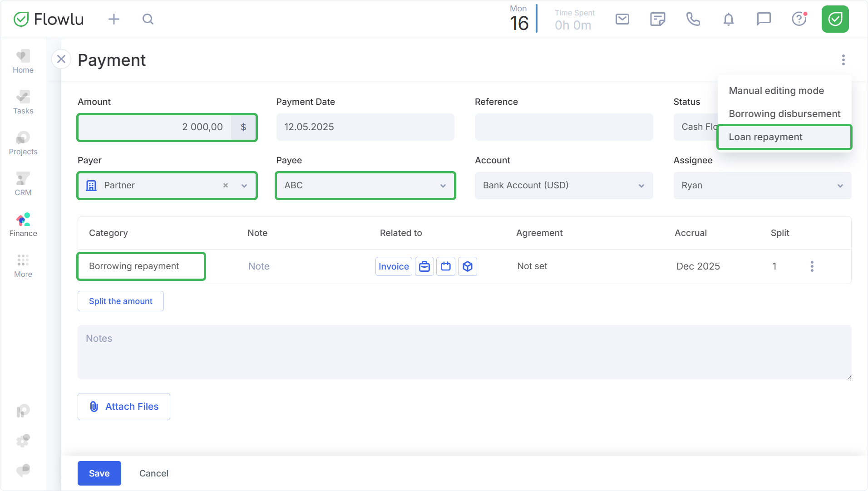Image resolution: width=868 pixels, height=491 pixels.
Task: Clear the Partner payer selection
Action: (226, 186)
